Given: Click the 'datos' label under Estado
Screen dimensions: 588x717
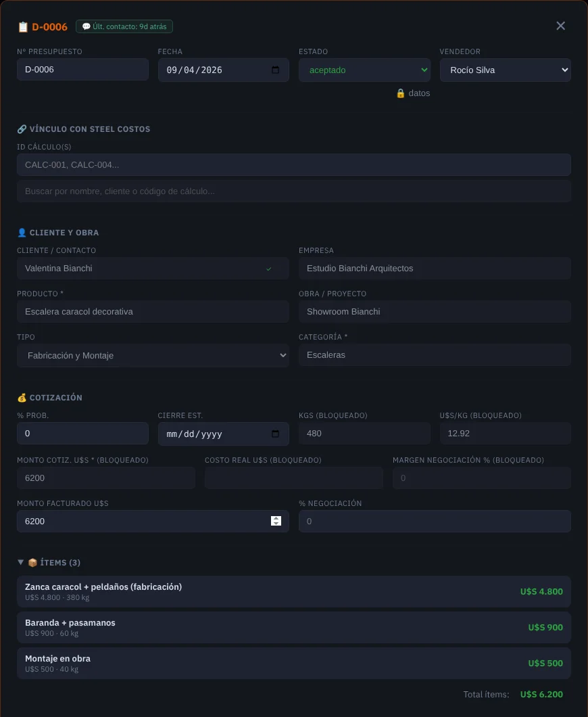Looking at the screenshot, I should pyautogui.click(x=420, y=93).
